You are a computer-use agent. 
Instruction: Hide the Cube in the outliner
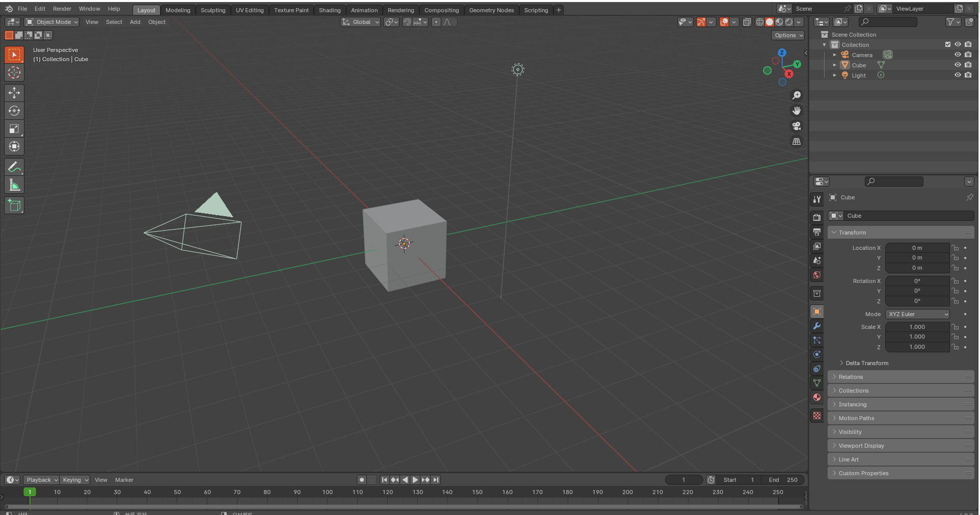(958, 65)
